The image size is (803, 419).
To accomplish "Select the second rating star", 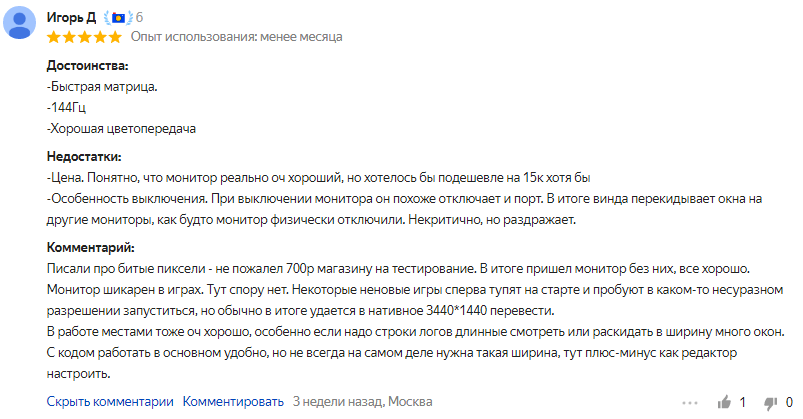I will [x=69, y=37].
